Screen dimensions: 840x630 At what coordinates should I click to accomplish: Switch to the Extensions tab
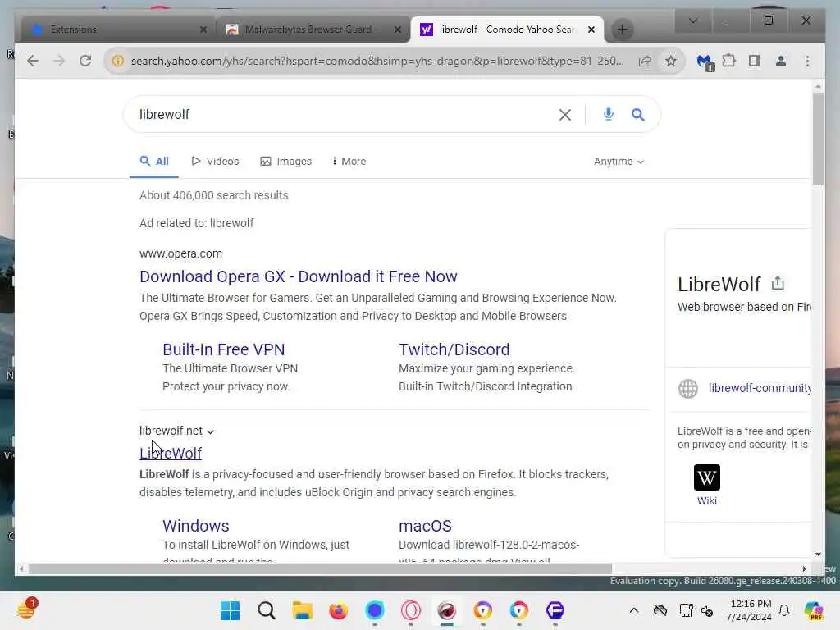118,30
